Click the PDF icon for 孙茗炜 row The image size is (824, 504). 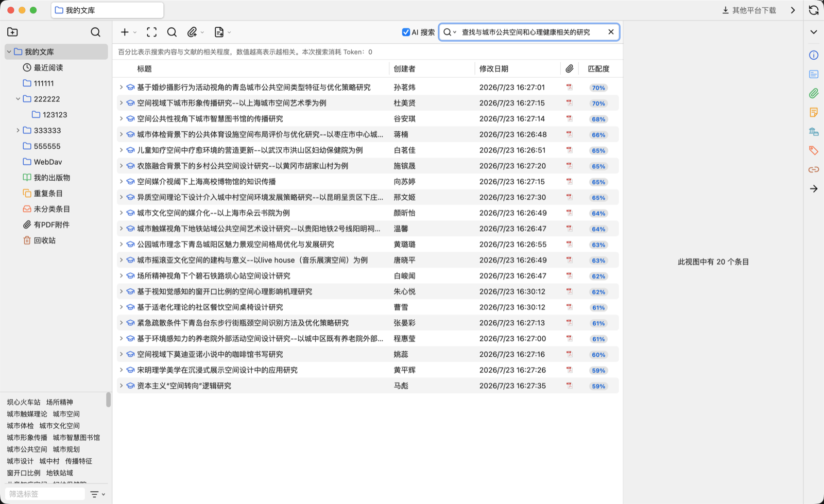tap(569, 88)
